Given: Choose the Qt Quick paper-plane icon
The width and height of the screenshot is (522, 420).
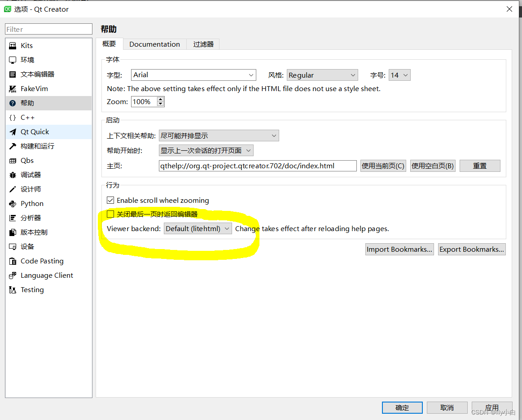Looking at the screenshot, I should point(13,132).
